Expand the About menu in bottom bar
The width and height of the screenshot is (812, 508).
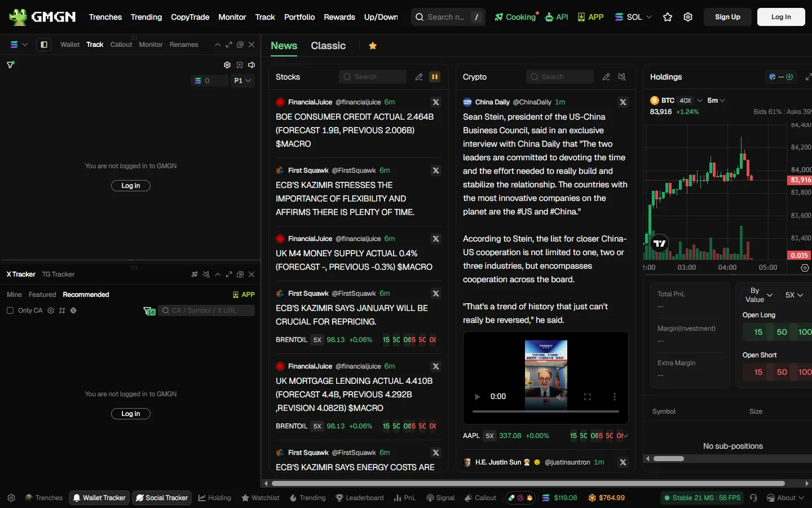point(785,498)
